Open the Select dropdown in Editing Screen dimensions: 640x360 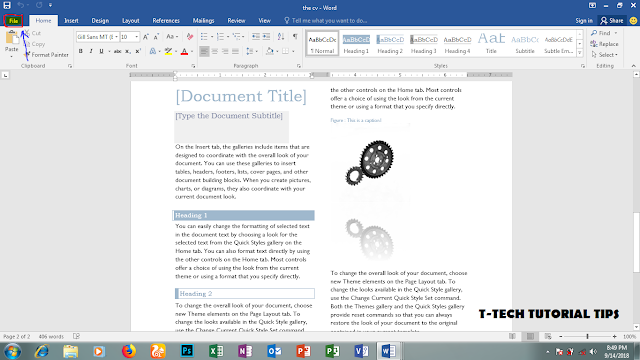604,55
